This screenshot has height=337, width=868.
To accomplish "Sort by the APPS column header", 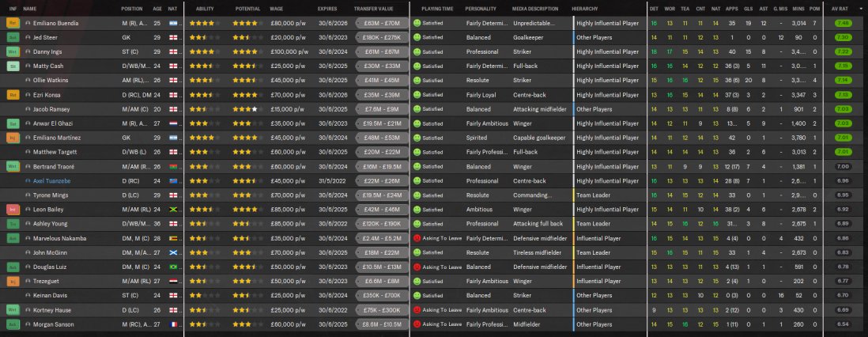I will coord(731,9).
